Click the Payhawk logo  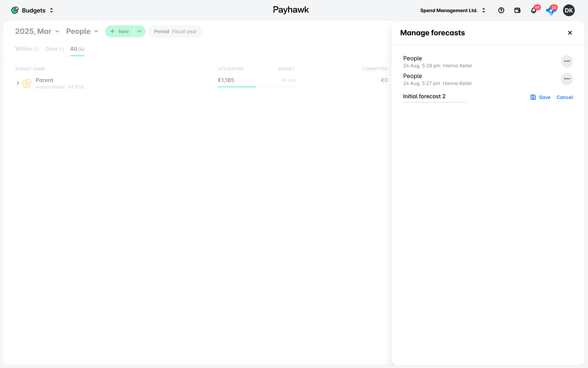pos(291,10)
